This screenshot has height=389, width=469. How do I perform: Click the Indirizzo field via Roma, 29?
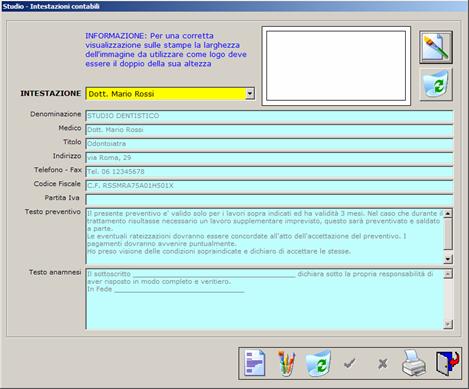269,158
